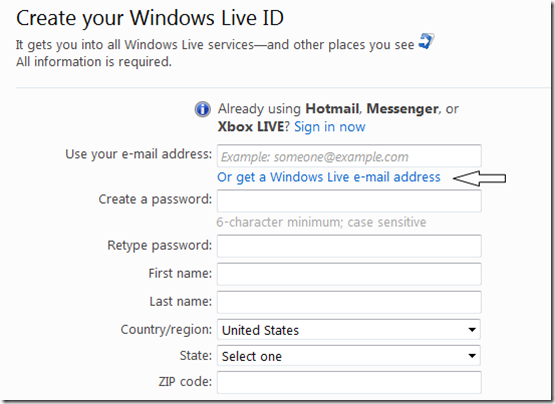Click the Windows Live ID logo icon
555x404 pixels.
point(427,41)
